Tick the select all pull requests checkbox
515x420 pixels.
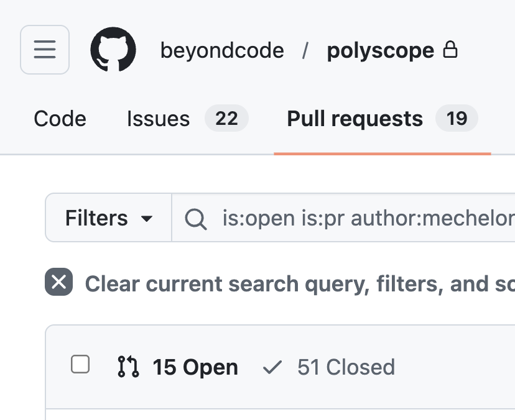(80, 364)
